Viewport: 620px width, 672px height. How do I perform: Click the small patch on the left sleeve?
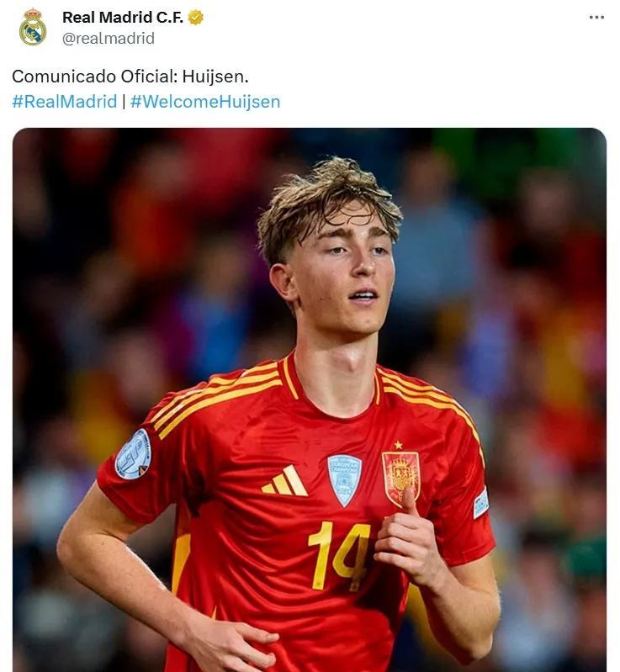[480, 503]
